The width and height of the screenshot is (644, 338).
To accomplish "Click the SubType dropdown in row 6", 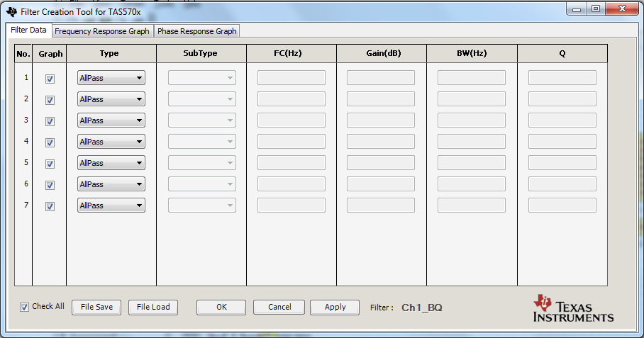I will tap(202, 184).
